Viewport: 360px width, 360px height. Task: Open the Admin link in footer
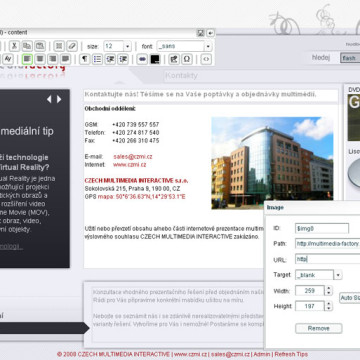tap(262, 354)
